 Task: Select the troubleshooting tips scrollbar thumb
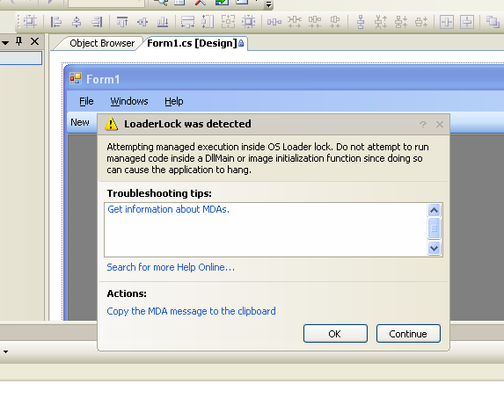[x=435, y=228]
